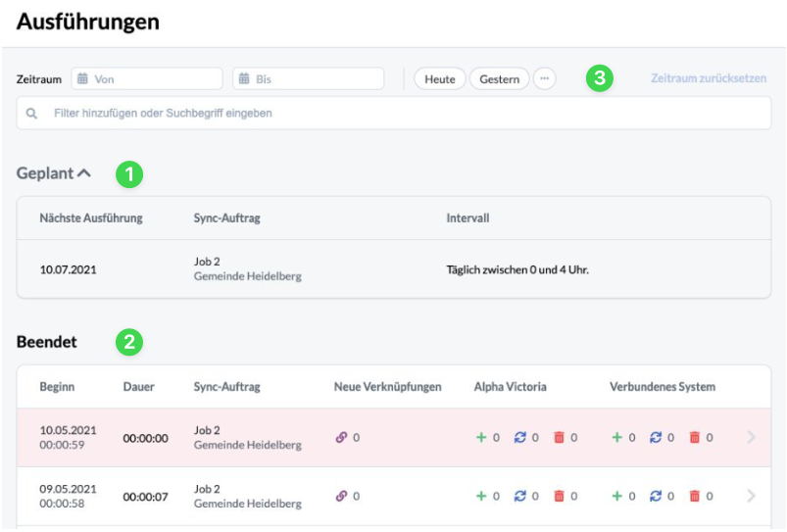This screenshot has width=787, height=532.
Task: Collapse the Geplant section chevron
Action: tap(84, 173)
